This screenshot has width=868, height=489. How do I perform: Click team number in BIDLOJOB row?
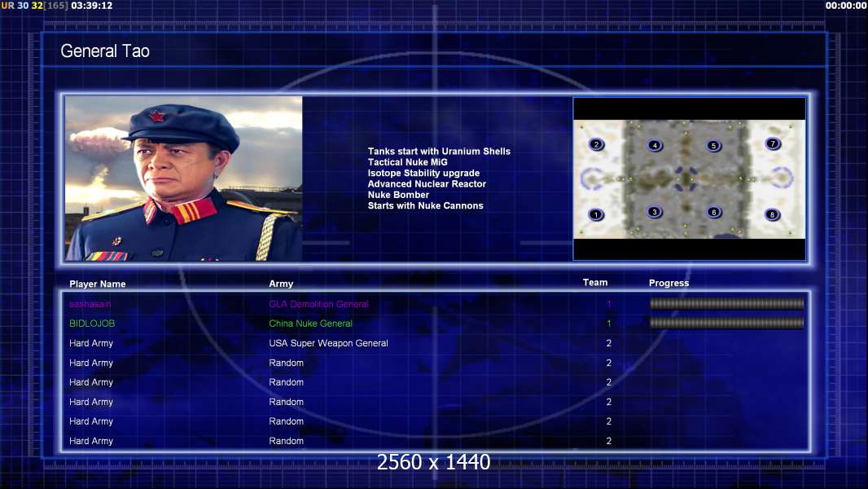(x=608, y=324)
